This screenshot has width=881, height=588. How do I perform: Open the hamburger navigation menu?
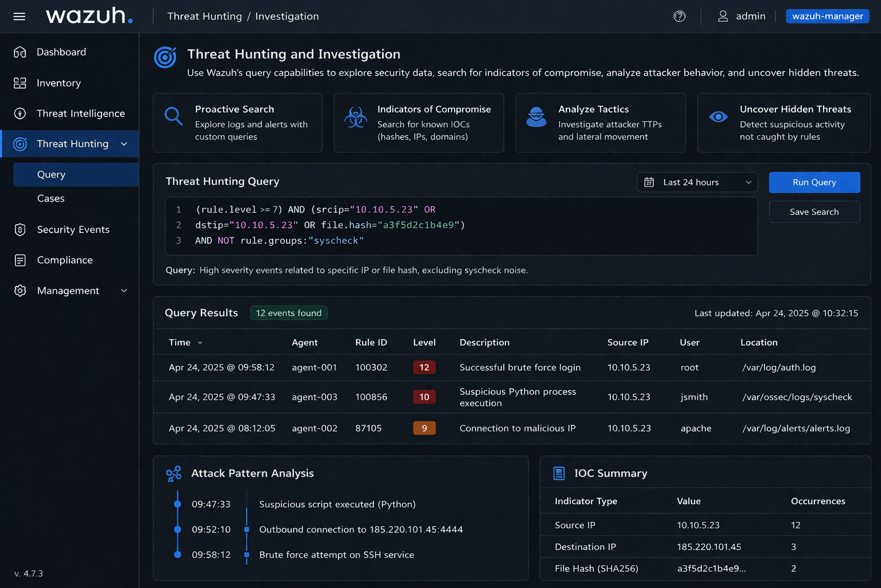pyautogui.click(x=19, y=16)
